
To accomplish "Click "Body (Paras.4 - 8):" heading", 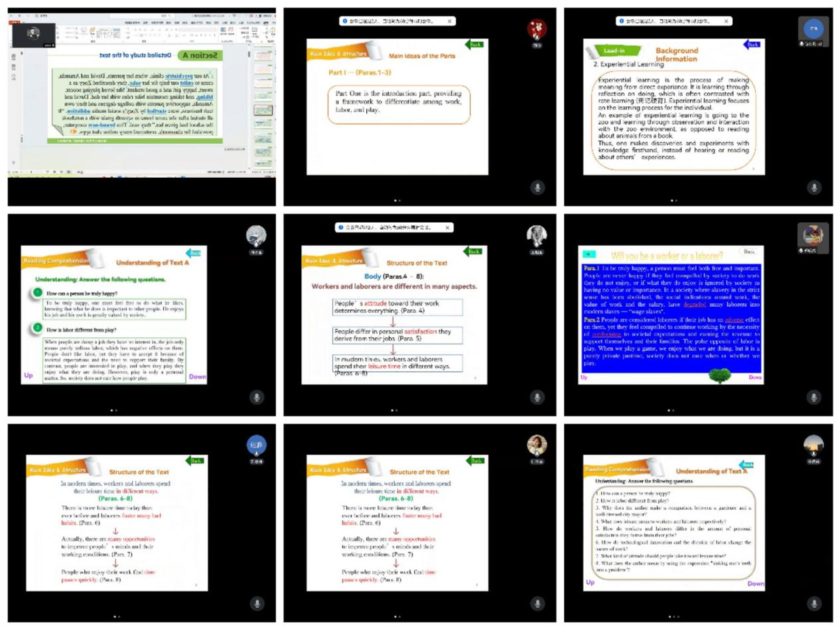I will pos(393,276).
